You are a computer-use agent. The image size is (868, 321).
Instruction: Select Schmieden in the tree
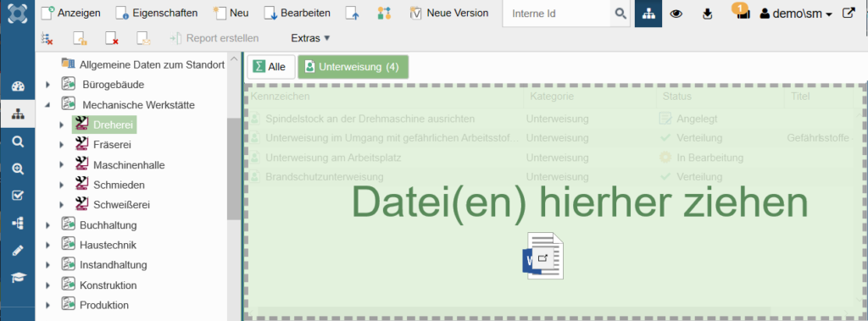[x=119, y=185]
